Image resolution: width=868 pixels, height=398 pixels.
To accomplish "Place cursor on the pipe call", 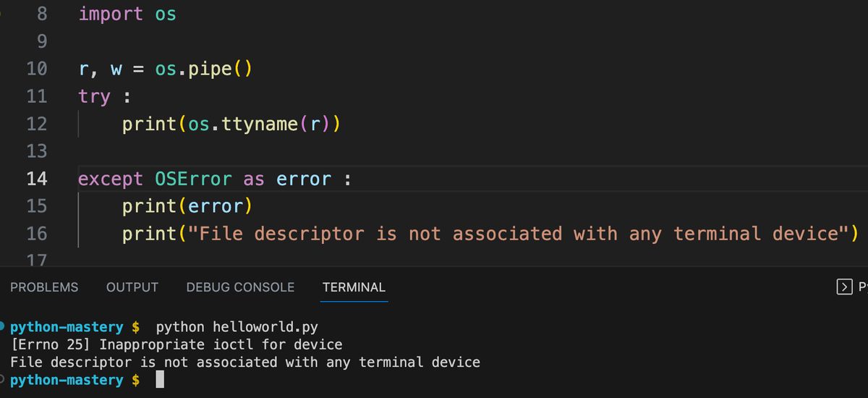I will click(209, 69).
